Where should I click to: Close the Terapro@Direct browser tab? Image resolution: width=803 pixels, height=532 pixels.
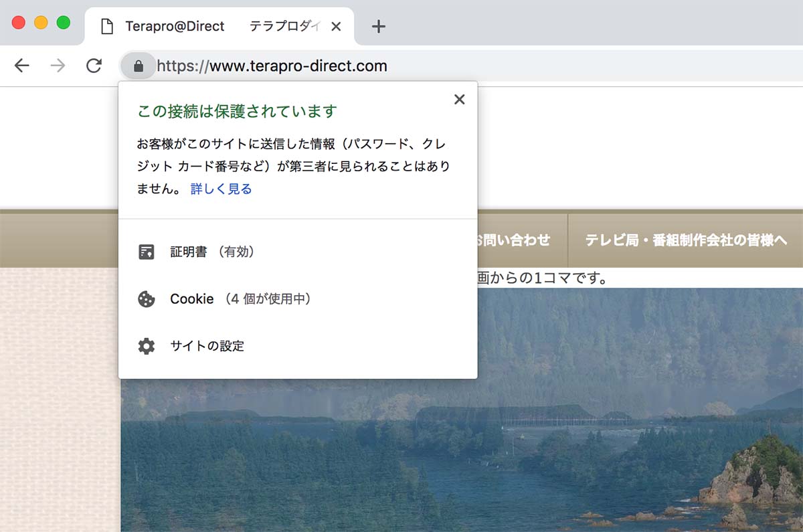[337, 27]
